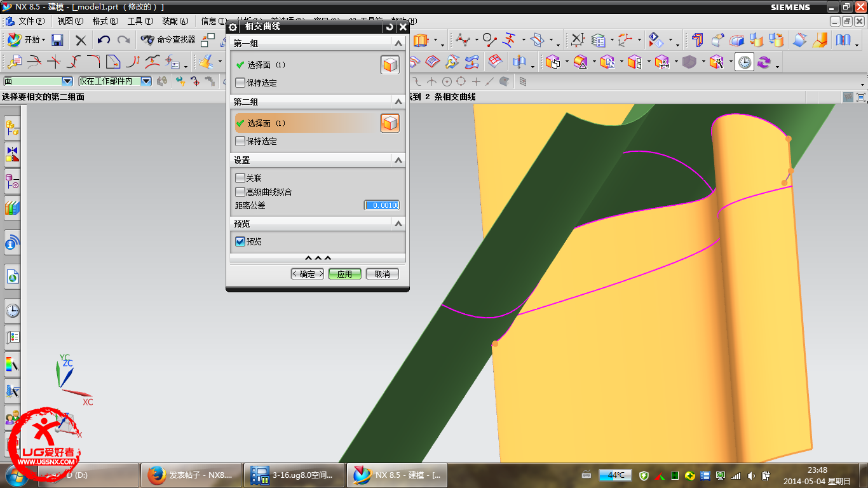
Task: Click the 确定 button
Action: coord(308,274)
